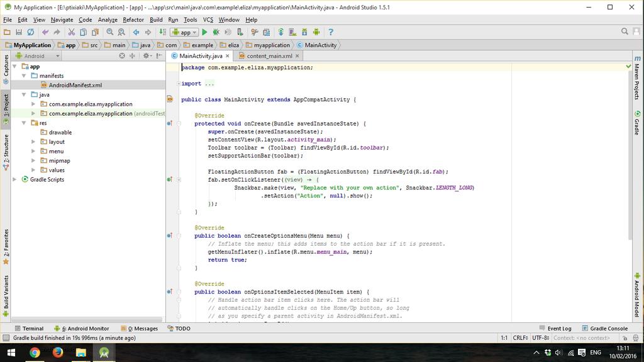Expand the mipmap folder
Screen dimensions: 644x362
pyautogui.click(x=33, y=161)
